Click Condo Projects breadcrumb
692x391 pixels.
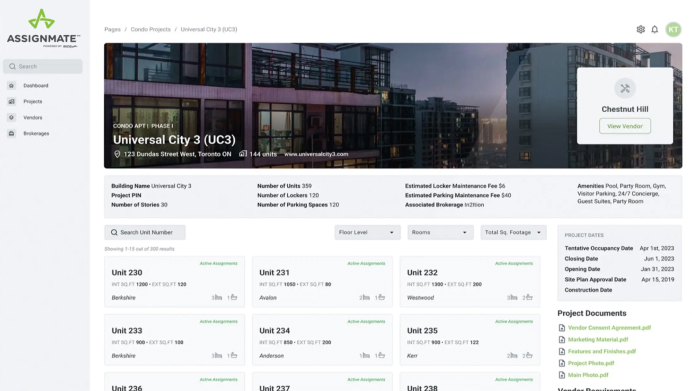tap(150, 30)
